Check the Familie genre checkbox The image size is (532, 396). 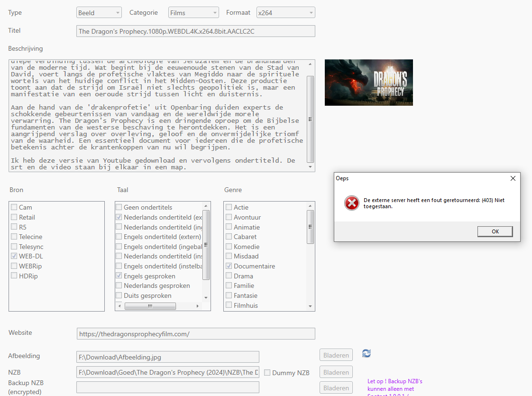[x=229, y=285]
